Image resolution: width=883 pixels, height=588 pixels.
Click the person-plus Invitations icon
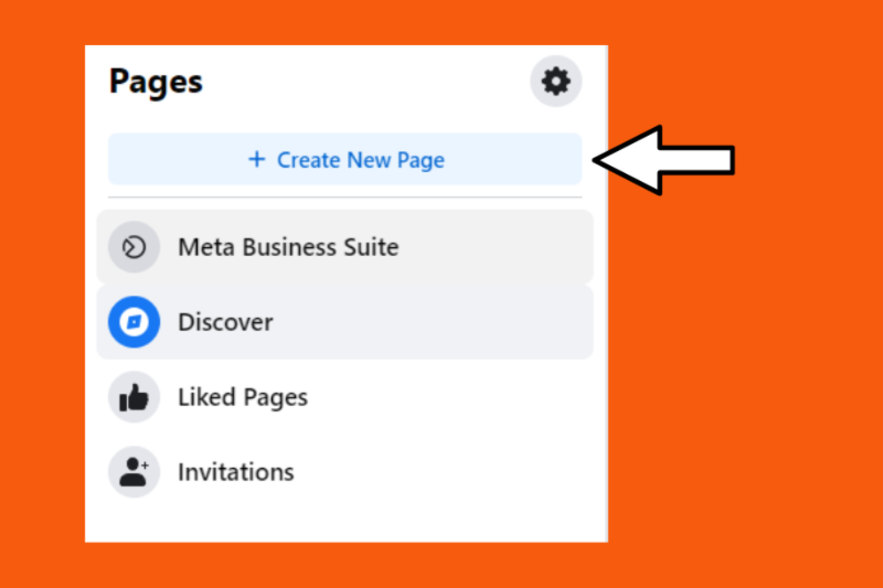(x=133, y=471)
